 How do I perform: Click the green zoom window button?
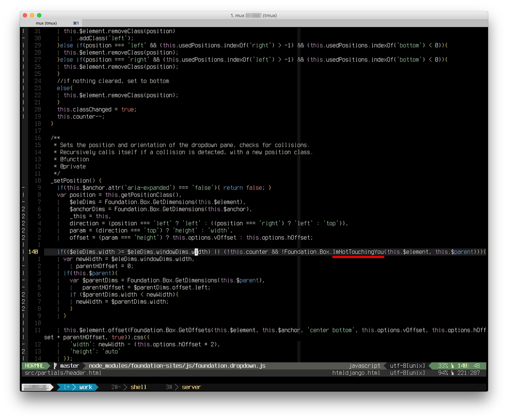[39, 15]
